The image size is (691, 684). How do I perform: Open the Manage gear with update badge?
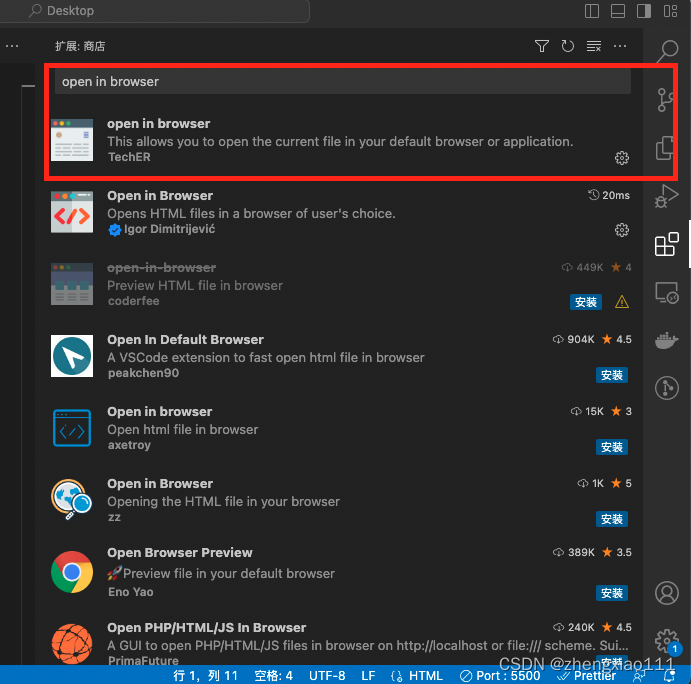667,641
